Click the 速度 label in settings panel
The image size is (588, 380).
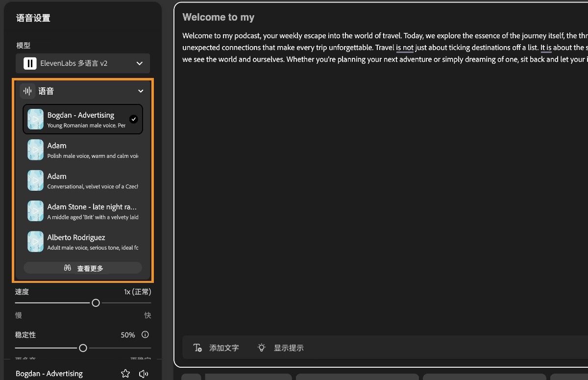pyautogui.click(x=22, y=291)
